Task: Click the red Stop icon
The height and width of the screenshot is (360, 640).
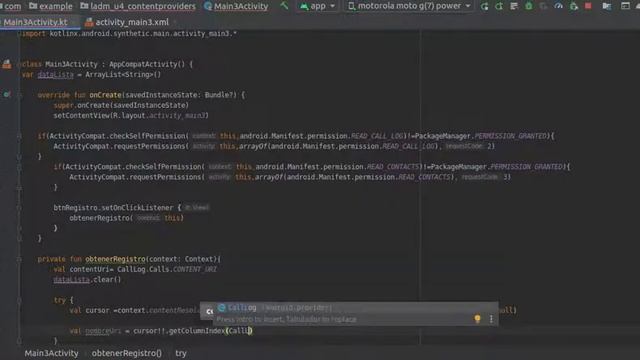Action: click(588, 6)
